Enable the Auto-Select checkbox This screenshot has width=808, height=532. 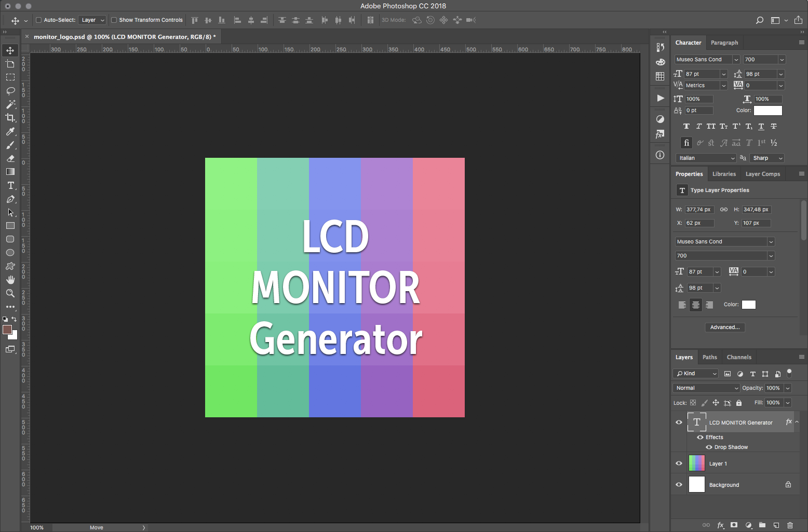(x=38, y=20)
